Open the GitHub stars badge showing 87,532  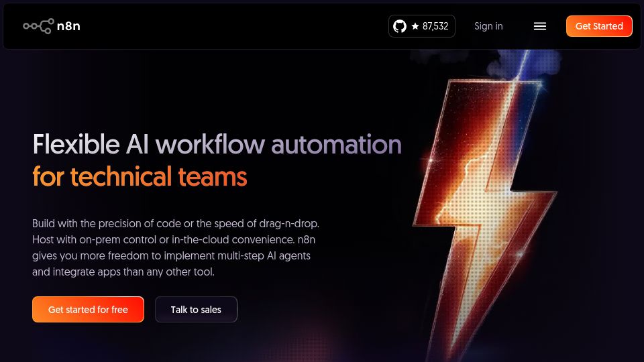tap(422, 26)
